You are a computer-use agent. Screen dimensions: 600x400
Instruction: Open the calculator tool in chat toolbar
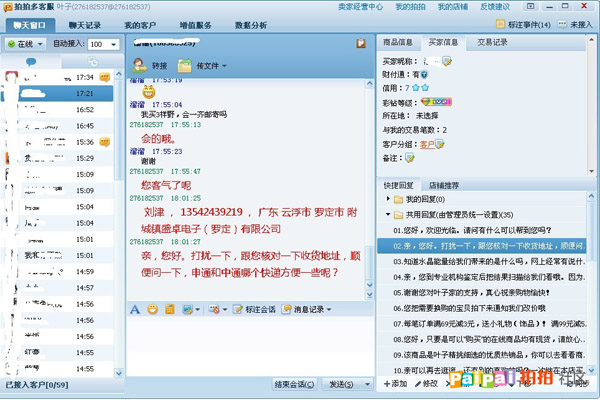(x=170, y=309)
